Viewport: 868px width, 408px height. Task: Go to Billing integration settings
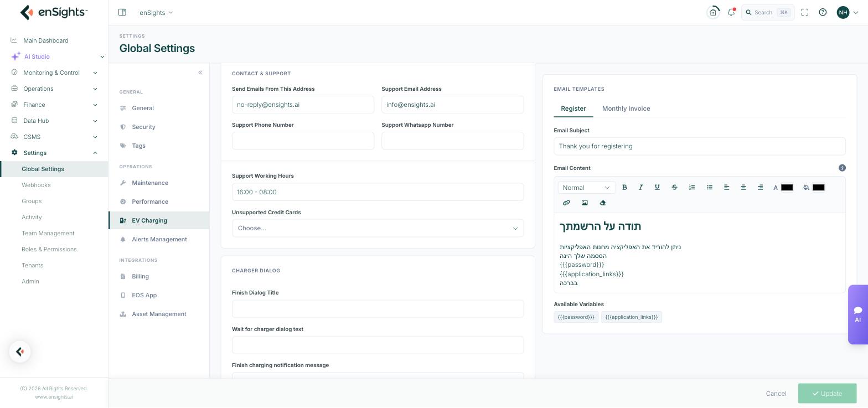tap(159, 276)
